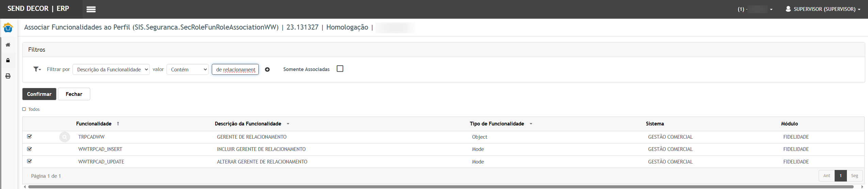Viewport: 868px width, 189px height.
Task: Open the lock security icon in sidebar
Action: pos(8,61)
